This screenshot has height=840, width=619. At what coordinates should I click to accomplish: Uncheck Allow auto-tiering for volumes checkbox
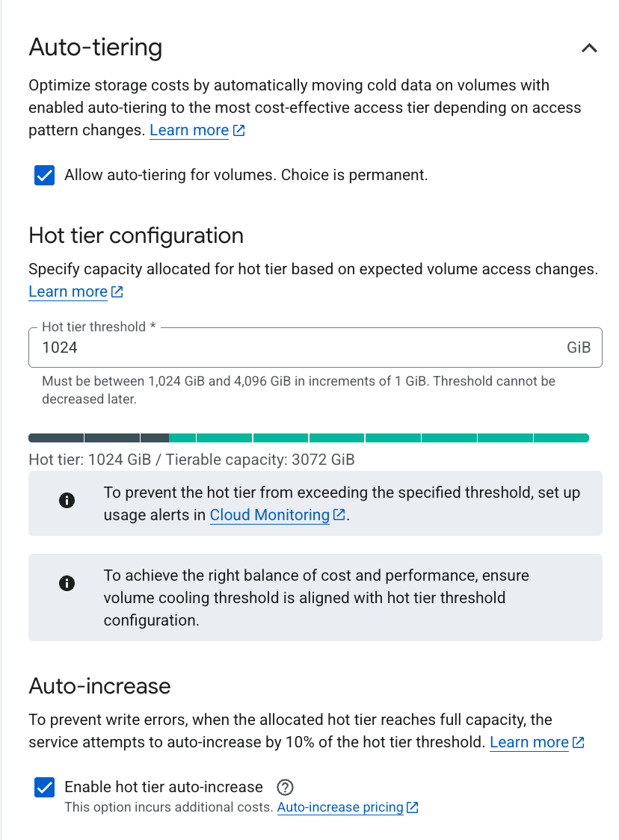coord(45,175)
